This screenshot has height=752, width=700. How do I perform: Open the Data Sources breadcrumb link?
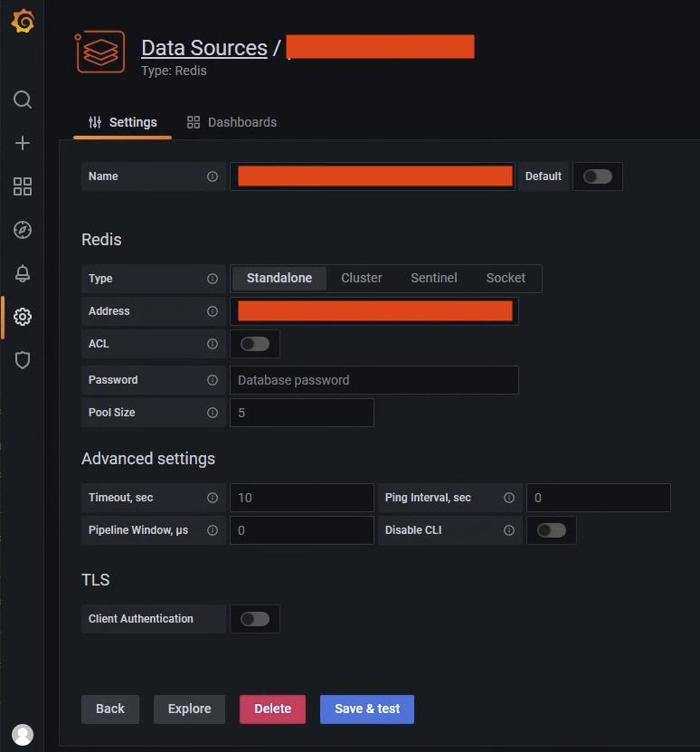coord(204,48)
